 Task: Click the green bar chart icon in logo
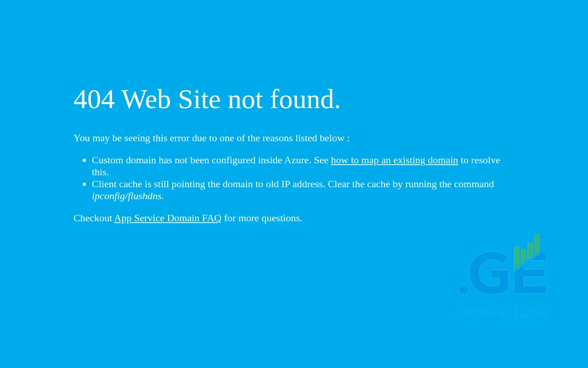click(526, 251)
